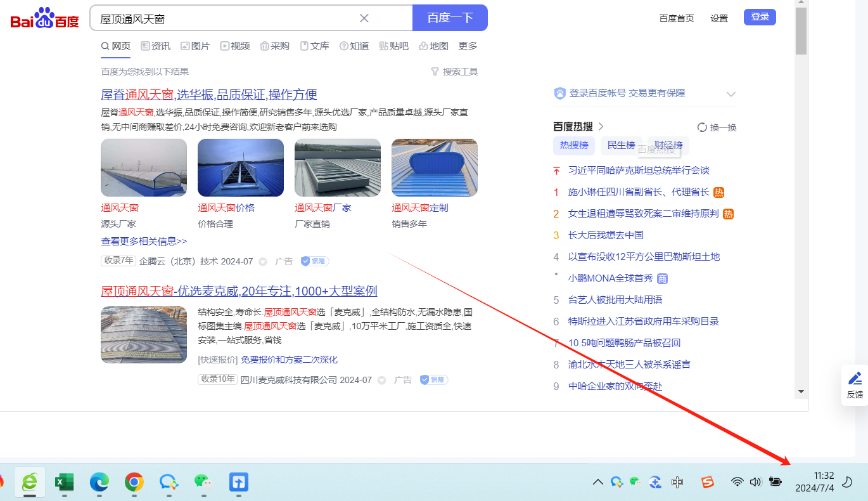868x501 pixels.
Task: Click the battery tray icon
Action: (x=775, y=482)
